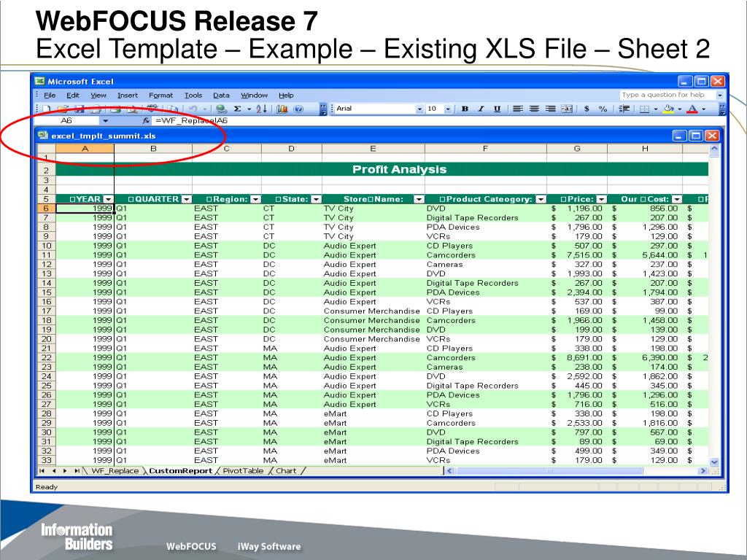Click the Spelling check icon

[153, 109]
